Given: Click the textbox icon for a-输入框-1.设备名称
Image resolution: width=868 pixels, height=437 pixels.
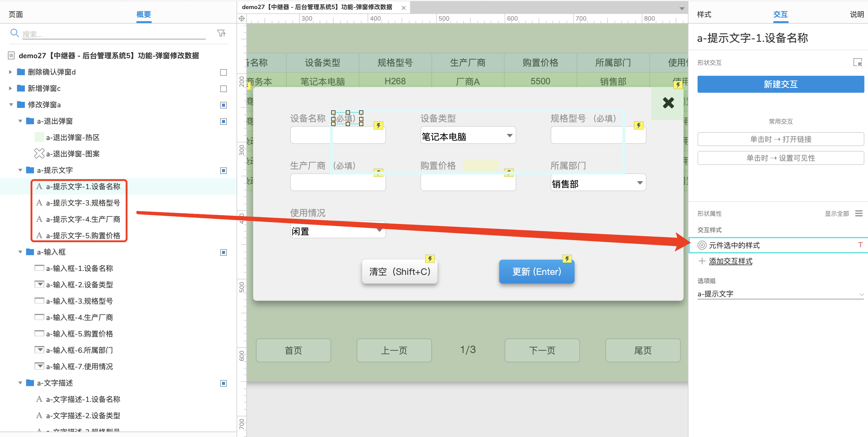Looking at the screenshot, I should [x=39, y=268].
